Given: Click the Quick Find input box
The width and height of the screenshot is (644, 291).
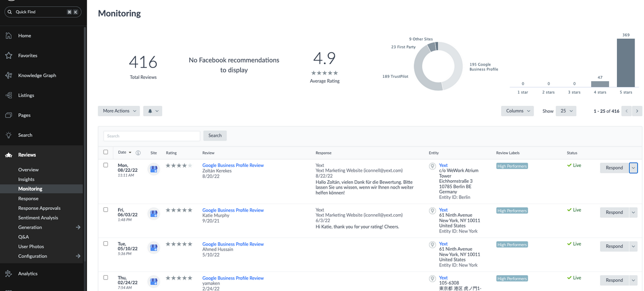Looking at the screenshot, I should click(x=43, y=12).
